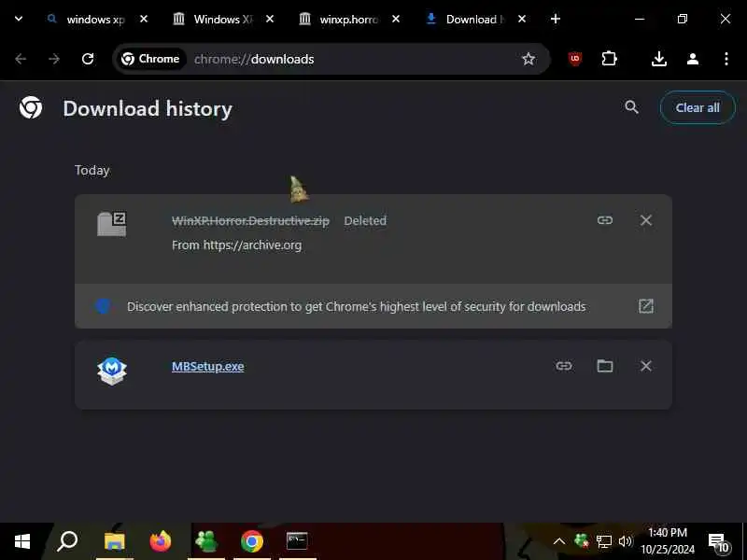
Task: Open taskbar search magnifier
Action: 67,541
